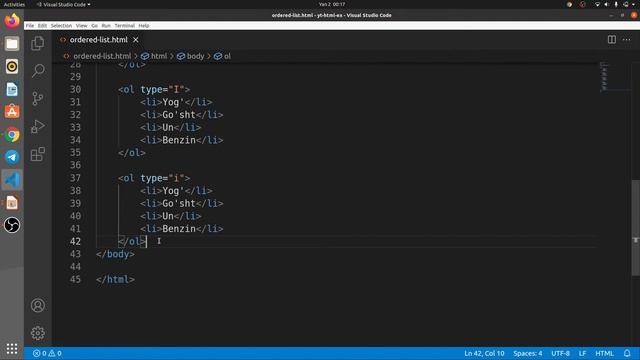
Task: Open the Manage gear icon
Action: (38, 333)
